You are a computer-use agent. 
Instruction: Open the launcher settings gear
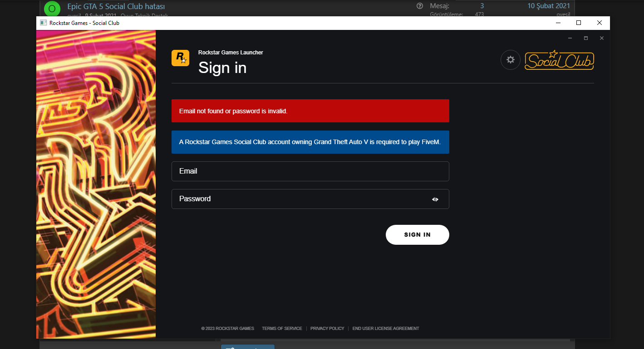click(x=511, y=60)
